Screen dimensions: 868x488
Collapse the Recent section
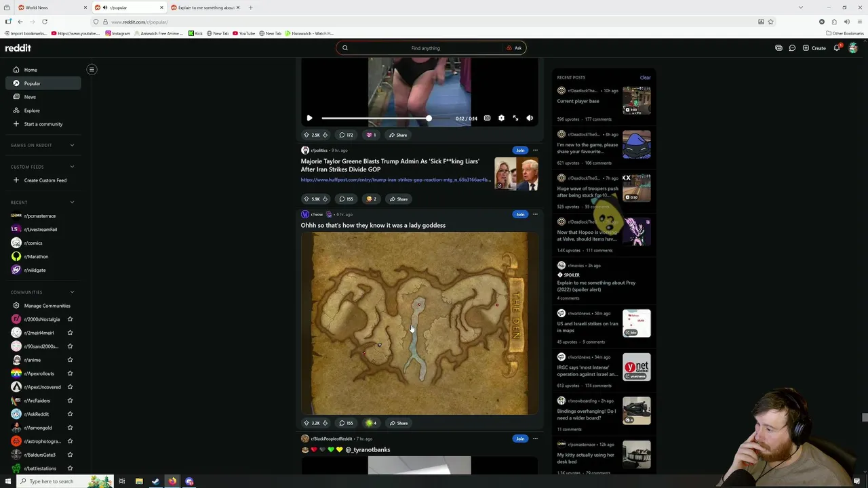pos(72,202)
